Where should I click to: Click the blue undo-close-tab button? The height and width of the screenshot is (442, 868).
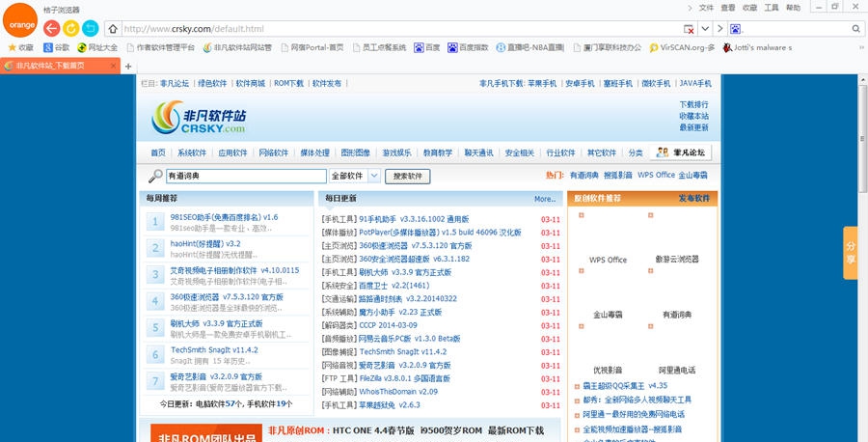pyautogui.click(x=91, y=28)
